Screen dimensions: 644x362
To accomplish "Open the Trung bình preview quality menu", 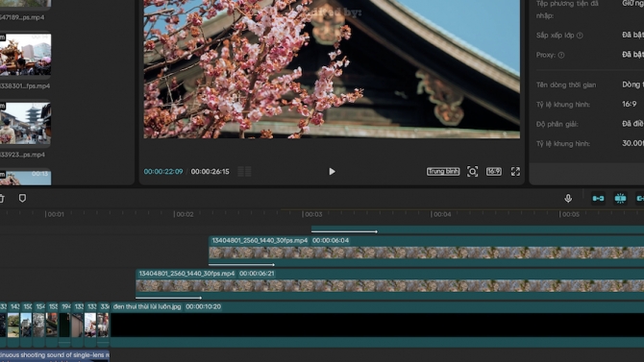I will coord(443,172).
